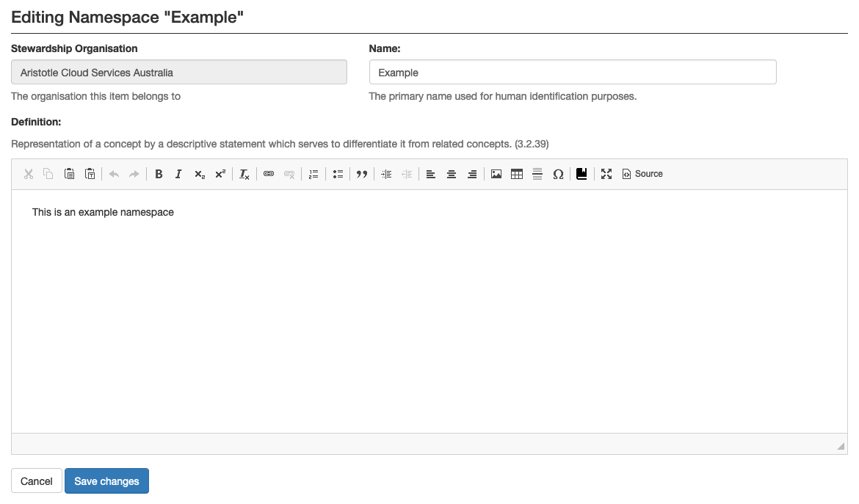
Task: Insert a table
Action: pyautogui.click(x=517, y=175)
